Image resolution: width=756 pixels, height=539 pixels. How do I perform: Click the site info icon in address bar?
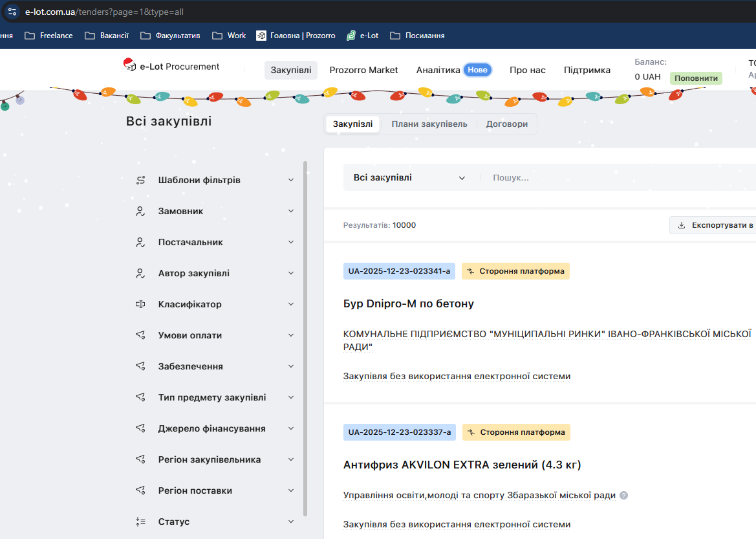point(12,12)
